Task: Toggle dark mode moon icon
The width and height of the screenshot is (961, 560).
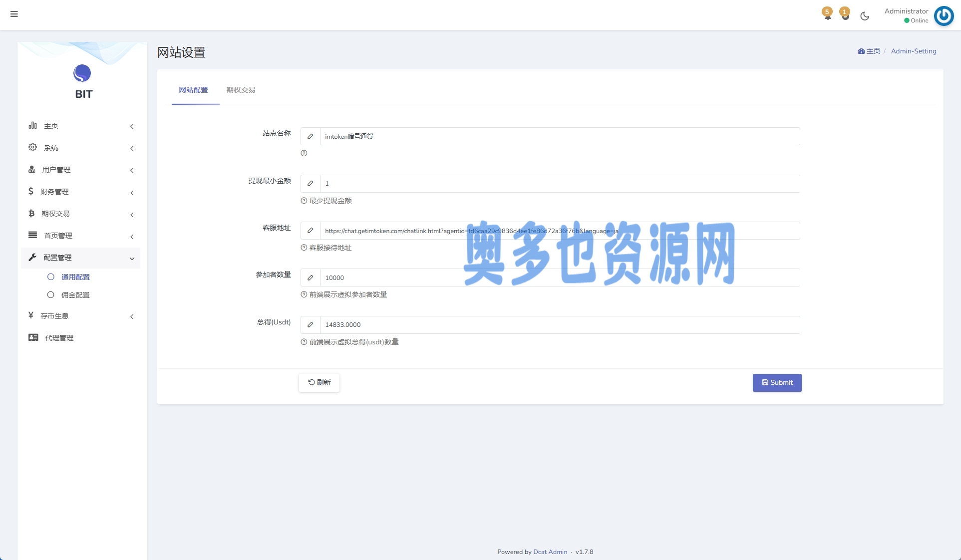Action: click(x=865, y=16)
